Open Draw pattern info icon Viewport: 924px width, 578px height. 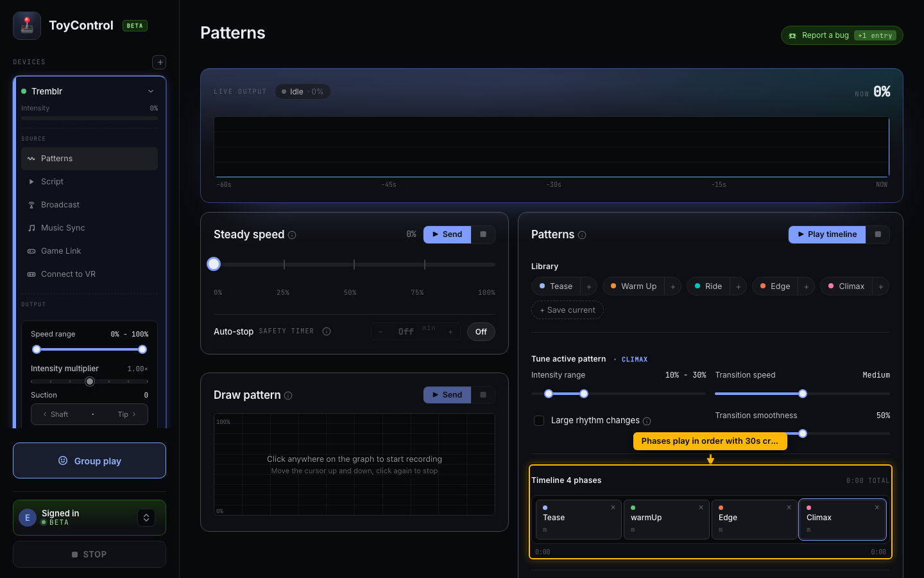coord(288,396)
